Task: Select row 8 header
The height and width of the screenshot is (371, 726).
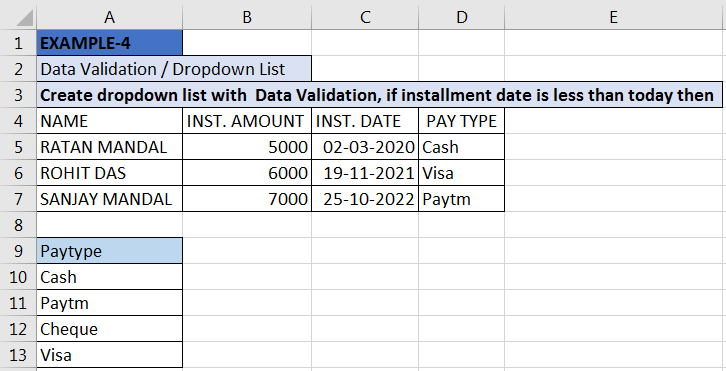Action: point(18,225)
